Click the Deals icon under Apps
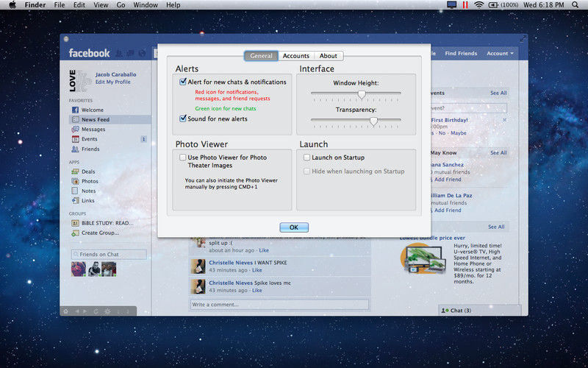 pos(75,171)
